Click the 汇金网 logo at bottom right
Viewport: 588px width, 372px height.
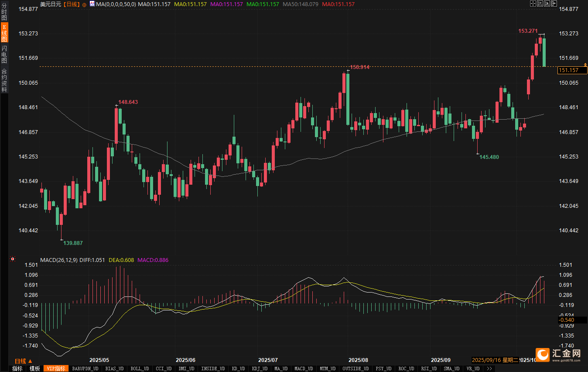coord(561,354)
